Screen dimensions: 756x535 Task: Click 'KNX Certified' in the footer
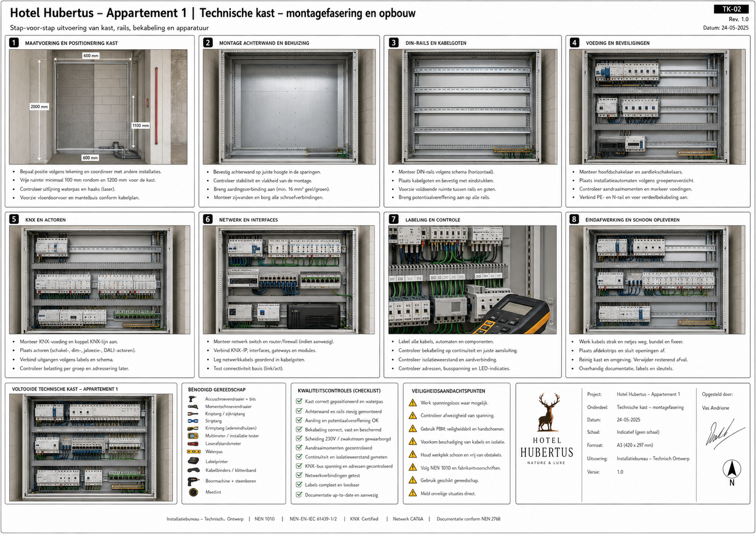tap(364, 519)
